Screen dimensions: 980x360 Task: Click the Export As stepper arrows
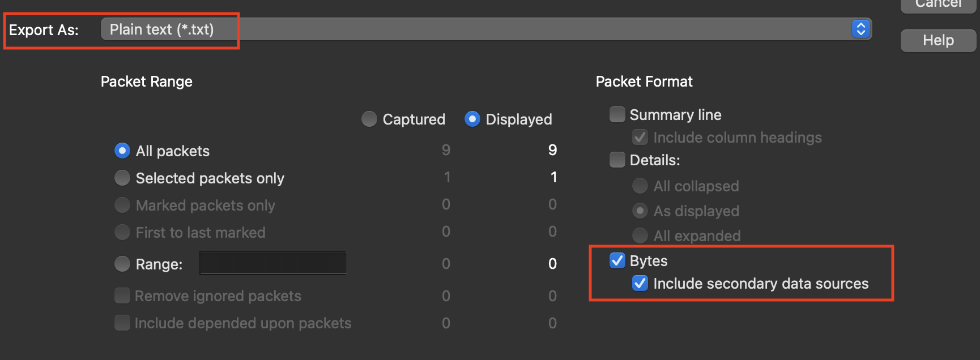pyautogui.click(x=861, y=29)
